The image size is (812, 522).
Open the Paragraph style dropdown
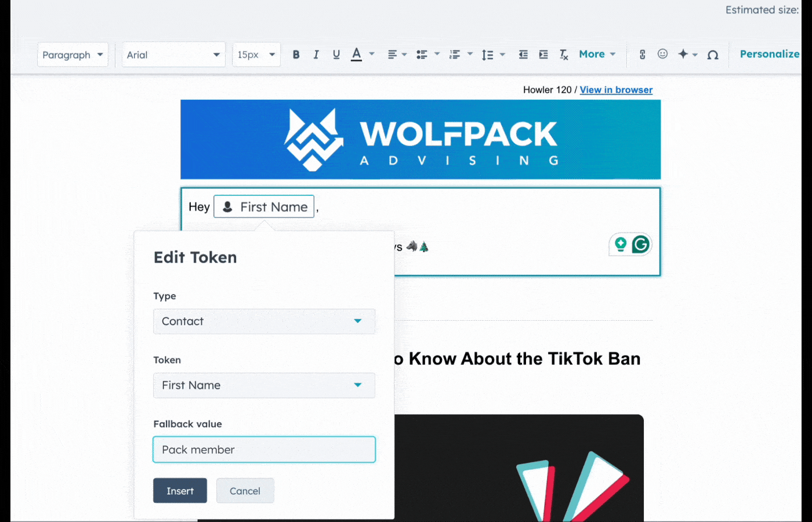tap(72, 55)
